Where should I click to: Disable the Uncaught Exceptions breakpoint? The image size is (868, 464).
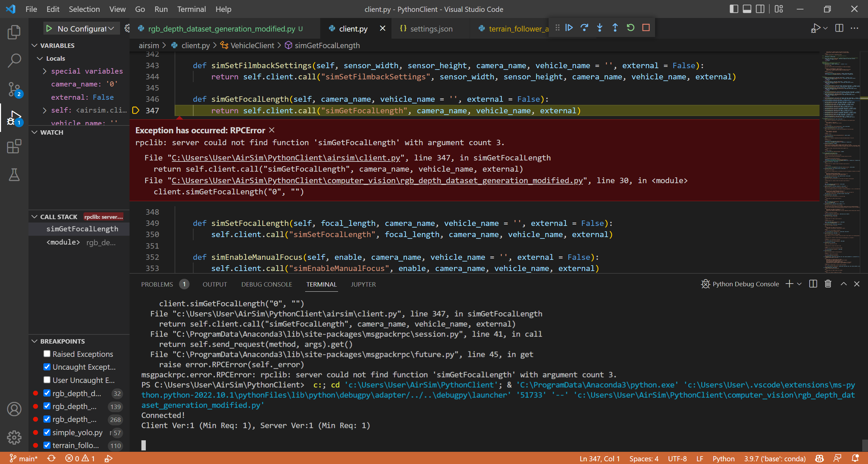coord(47,367)
